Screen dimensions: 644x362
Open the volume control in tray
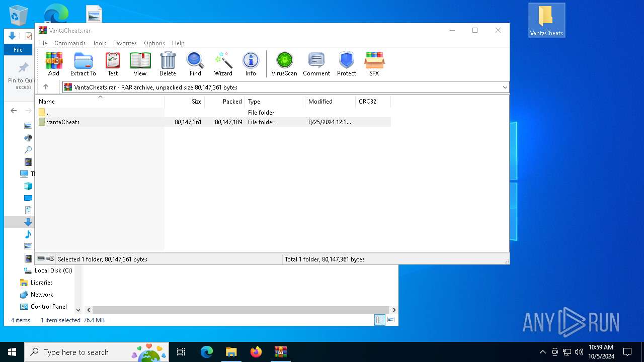(579, 352)
